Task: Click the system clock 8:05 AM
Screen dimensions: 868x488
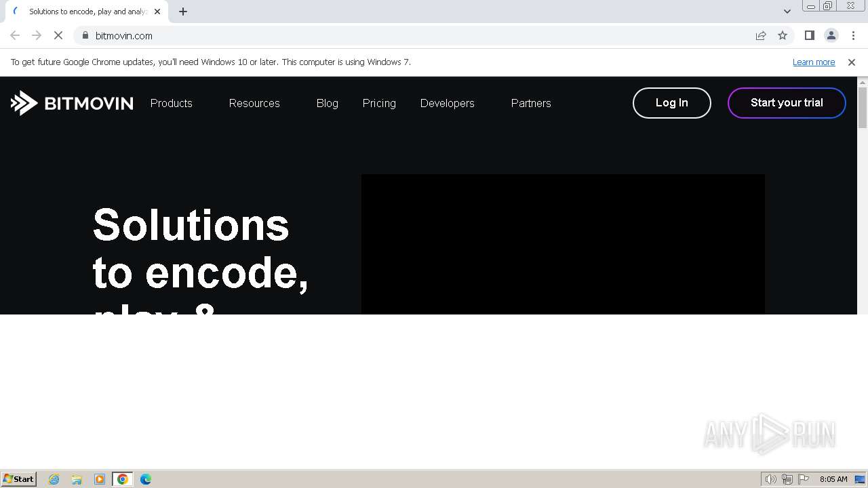Action: tap(833, 479)
